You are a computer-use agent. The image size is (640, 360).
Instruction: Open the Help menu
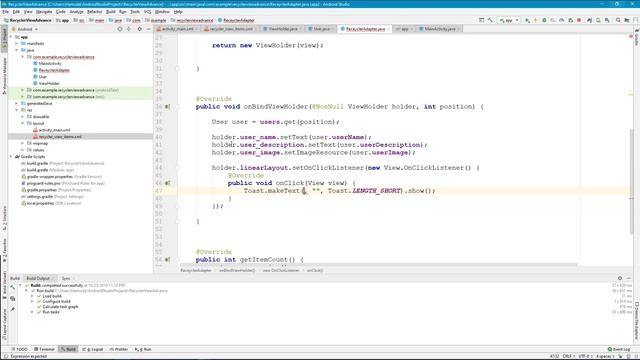click(178, 12)
